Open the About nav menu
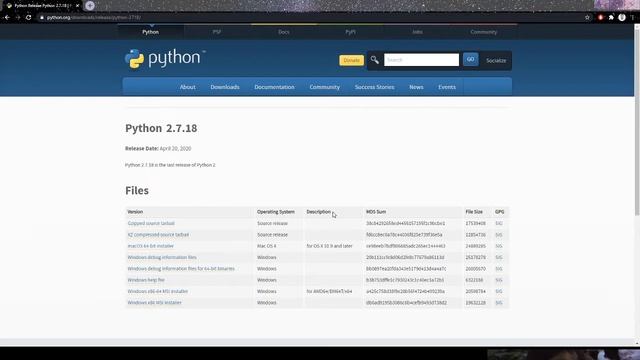This screenshot has height=360, width=640. [x=187, y=87]
